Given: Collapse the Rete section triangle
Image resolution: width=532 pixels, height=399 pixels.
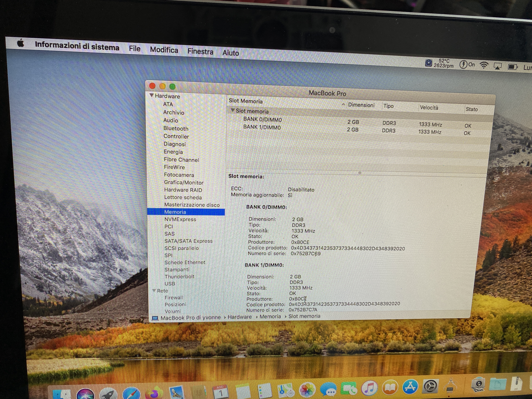Looking at the screenshot, I should (154, 291).
